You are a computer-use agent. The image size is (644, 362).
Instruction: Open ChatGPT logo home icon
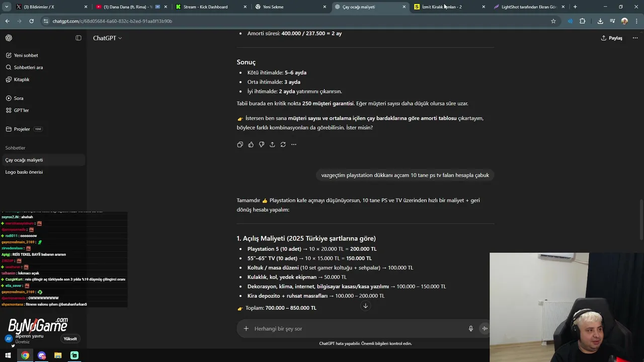pyautogui.click(x=9, y=38)
